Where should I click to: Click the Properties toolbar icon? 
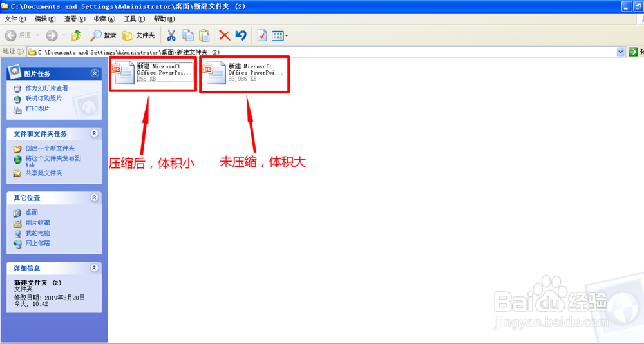262,35
